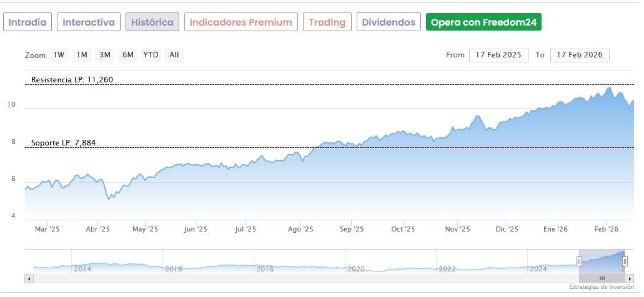Set zoom range to 3M
This screenshot has width=644, height=297.
[105, 55]
